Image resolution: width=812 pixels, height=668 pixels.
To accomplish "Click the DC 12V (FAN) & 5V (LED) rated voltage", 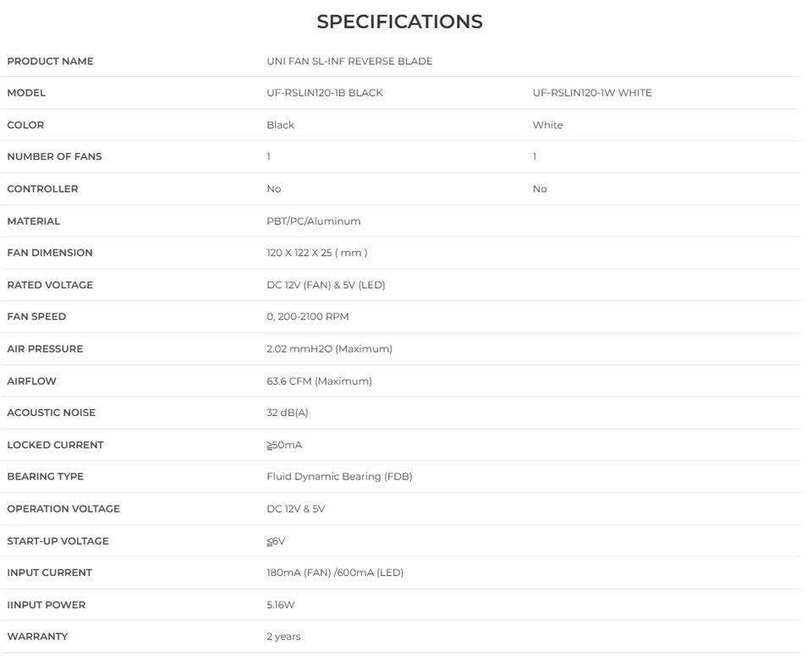I will (326, 285).
